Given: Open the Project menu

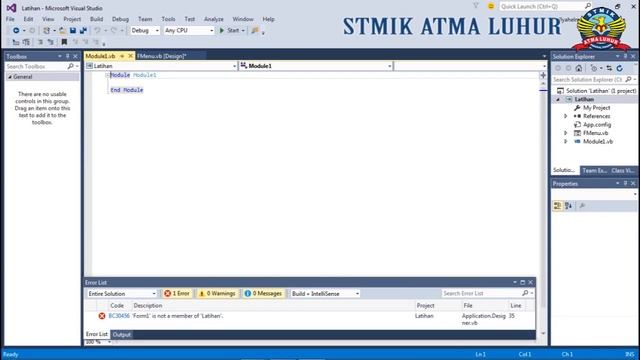Looking at the screenshot, I should pos(72,19).
